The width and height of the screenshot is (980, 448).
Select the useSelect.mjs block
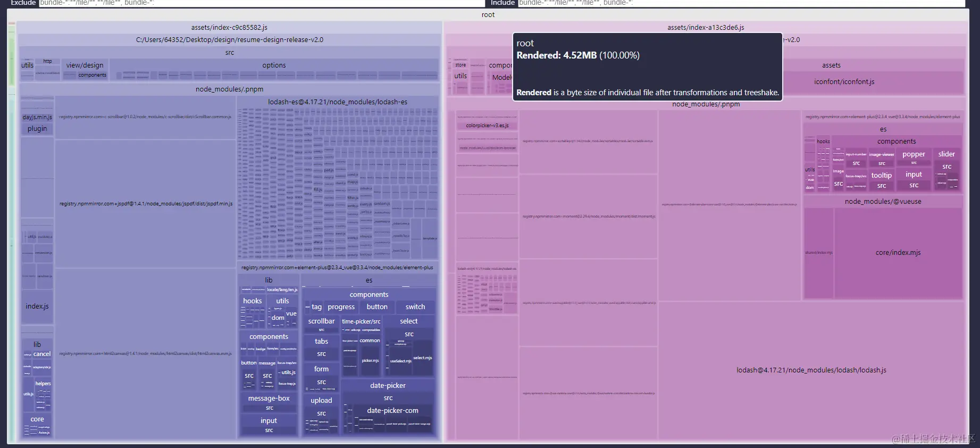point(401,361)
